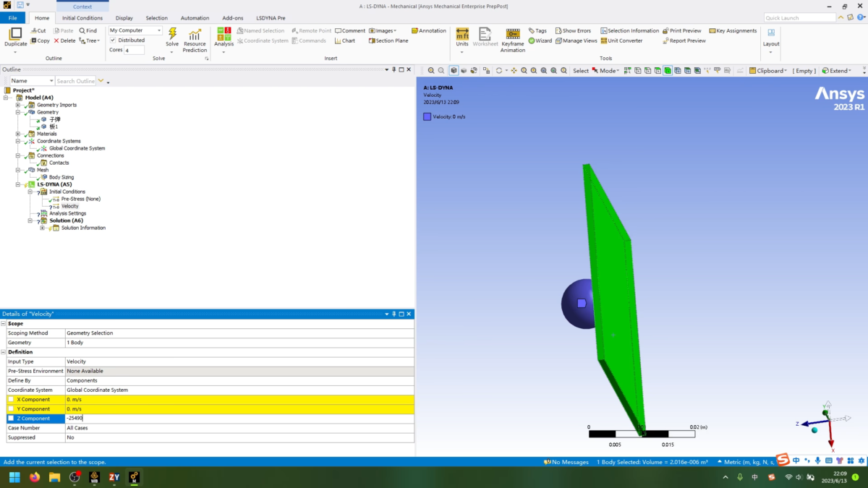Open Manage Views
The width and height of the screenshot is (868, 488).
coord(576,40)
